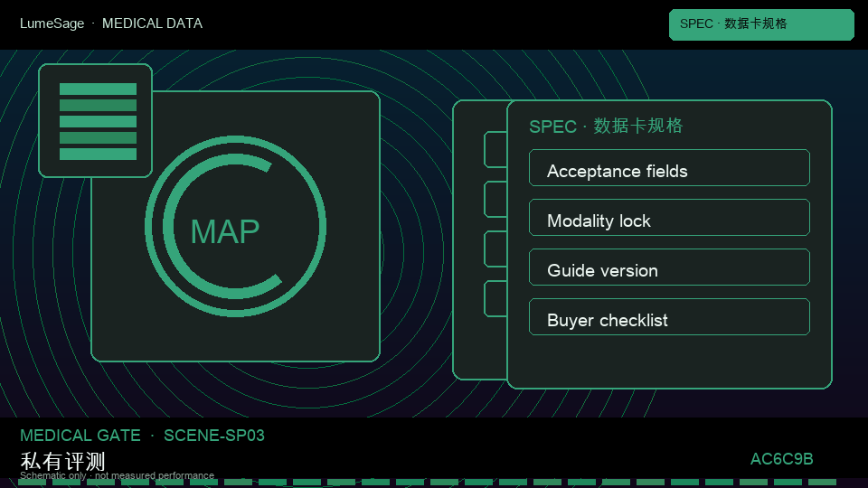
Task: Click the AC6C9B code text
Action: [781, 459]
